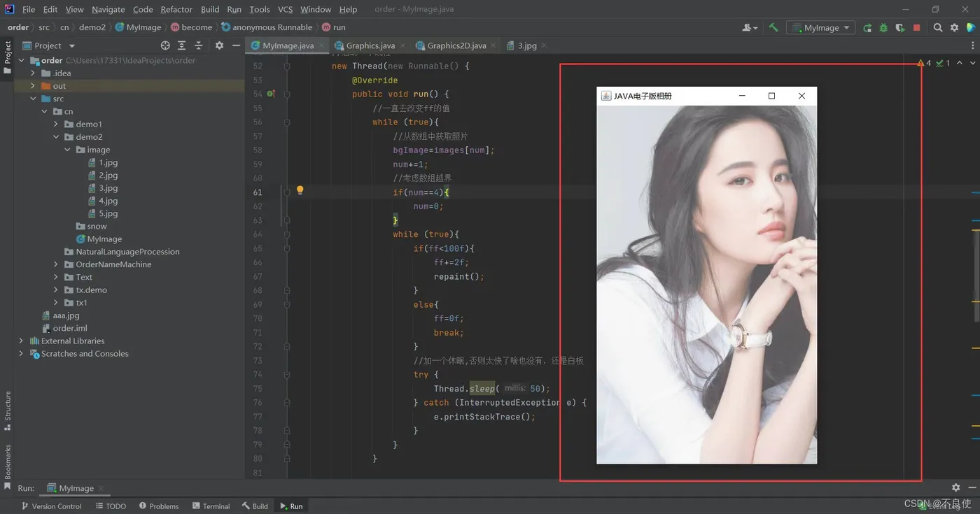
Task: Expand the OrderNameMachine package
Action: pyautogui.click(x=56, y=264)
